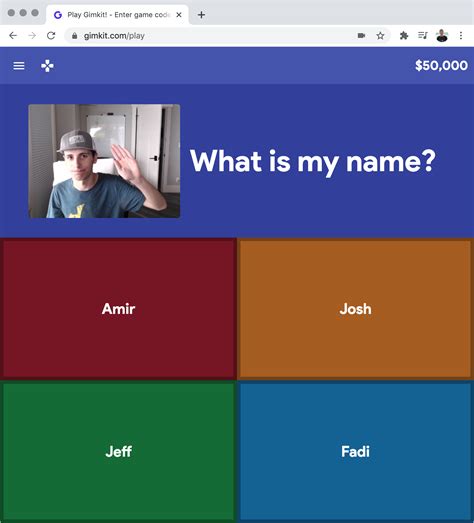Open camera permission icon in address bar
This screenshot has width=474, height=523.
pyautogui.click(x=361, y=35)
